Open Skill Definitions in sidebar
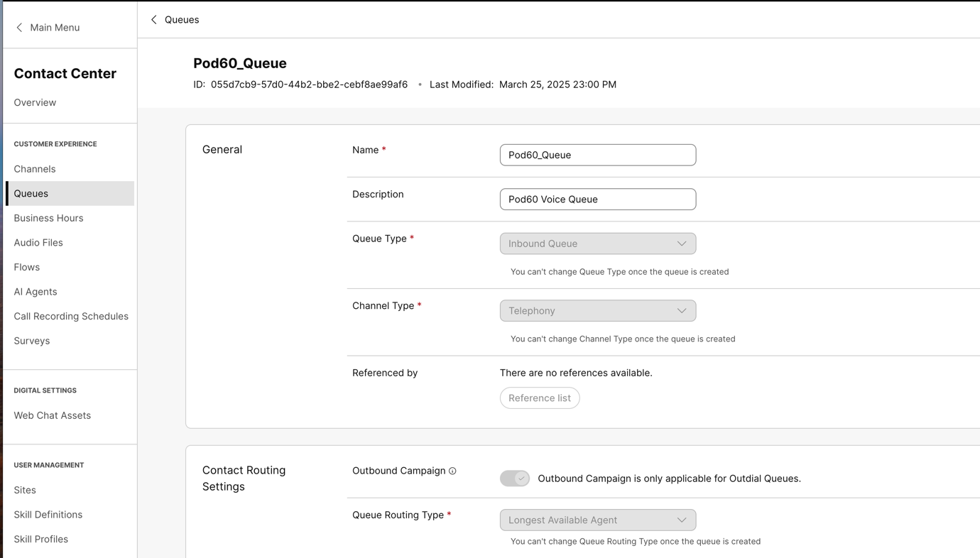This screenshot has height=558, width=980. point(48,515)
